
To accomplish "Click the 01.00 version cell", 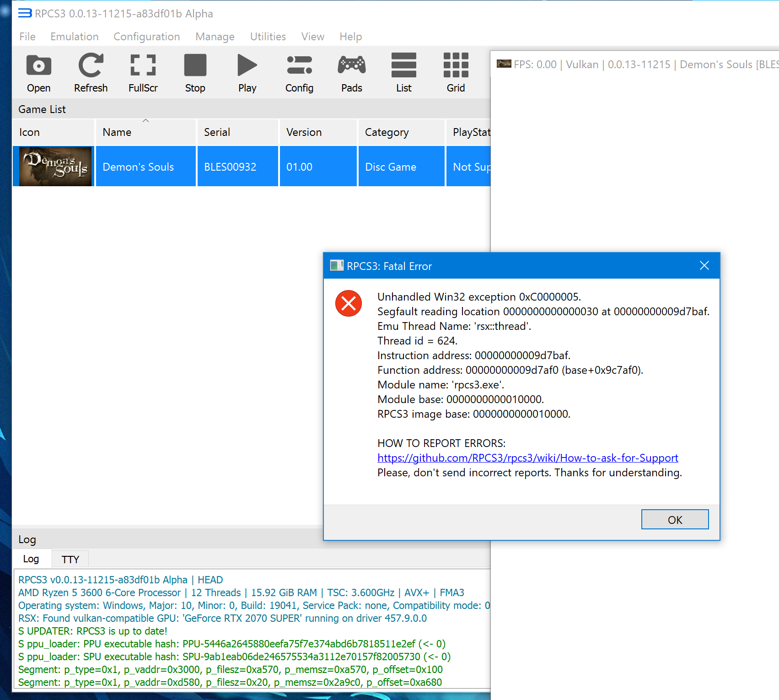I will [x=318, y=167].
